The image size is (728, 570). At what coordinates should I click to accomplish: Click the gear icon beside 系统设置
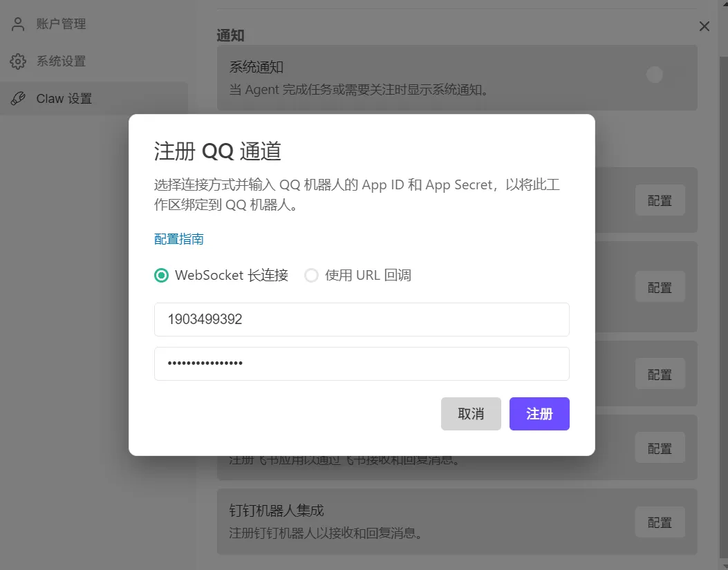coord(18,61)
